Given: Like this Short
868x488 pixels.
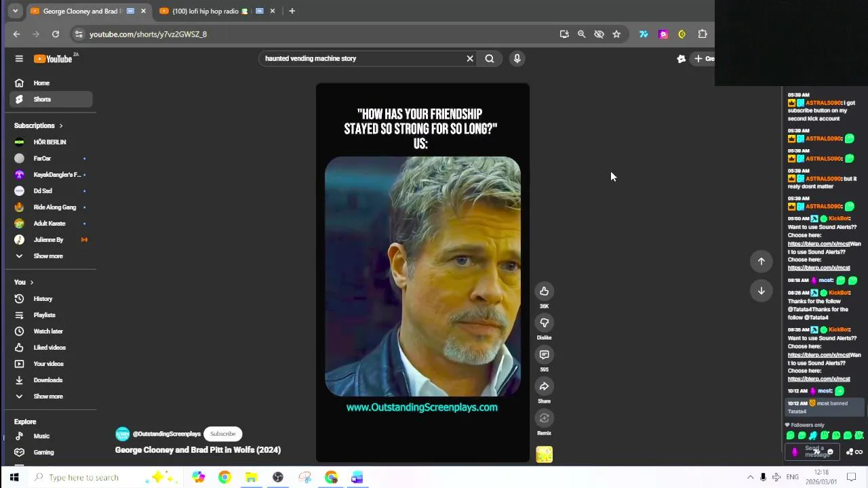Looking at the screenshot, I should (x=544, y=291).
